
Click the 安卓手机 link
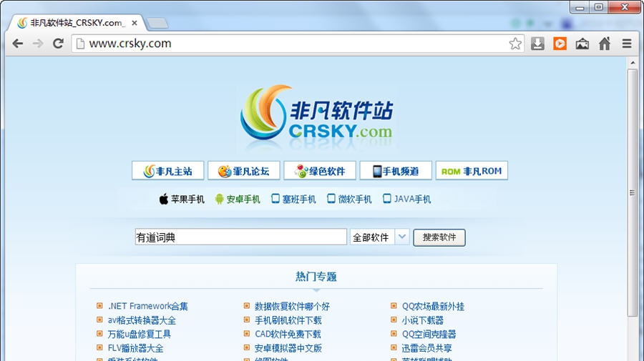[x=243, y=199]
